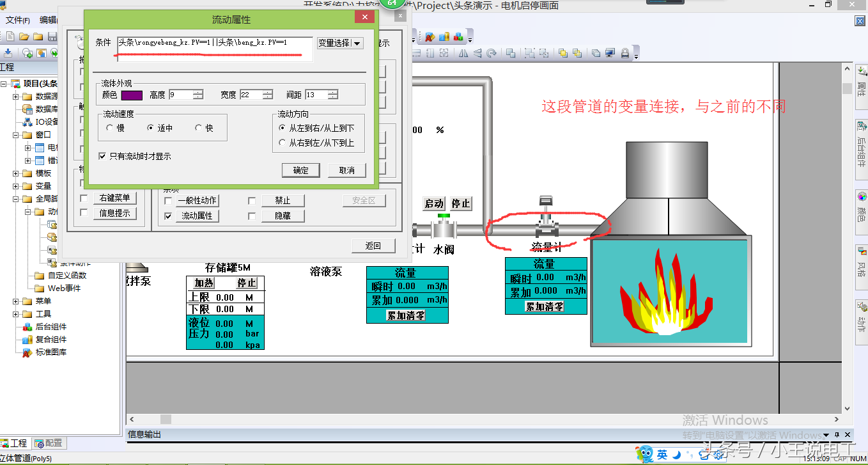Toggle the 只有流动时才显示 checkbox
Viewport: 868px width, 465px height.
(102, 156)
